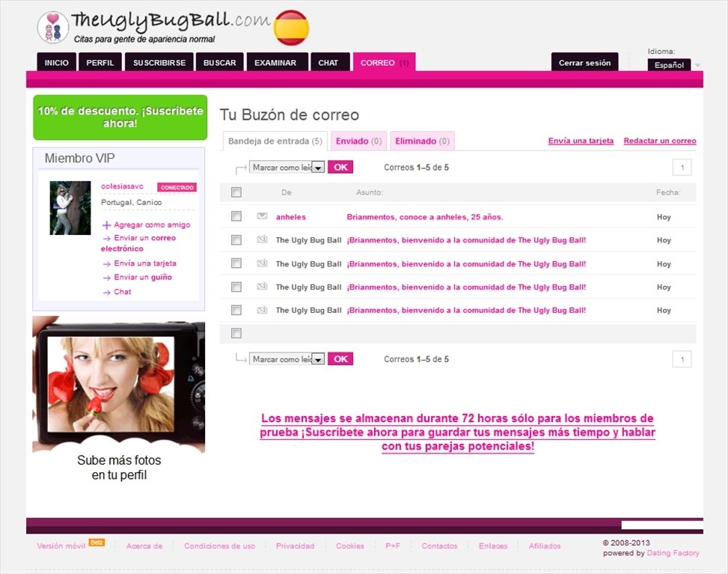728x574 pixels.
Task: Switch to the Eliminado tab
Action: (x=422, y=141)
